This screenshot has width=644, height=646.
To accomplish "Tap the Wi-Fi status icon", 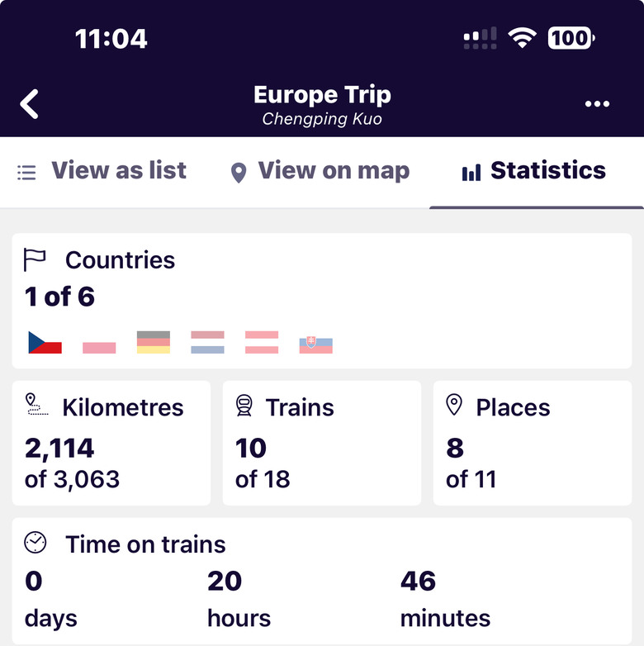I will point(522,38).
